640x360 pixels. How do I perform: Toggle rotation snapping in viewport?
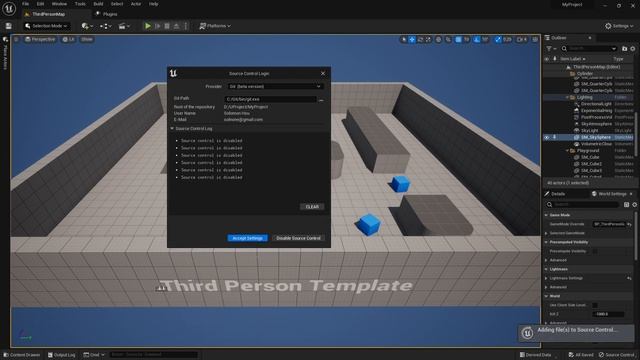tap(477, 40)
